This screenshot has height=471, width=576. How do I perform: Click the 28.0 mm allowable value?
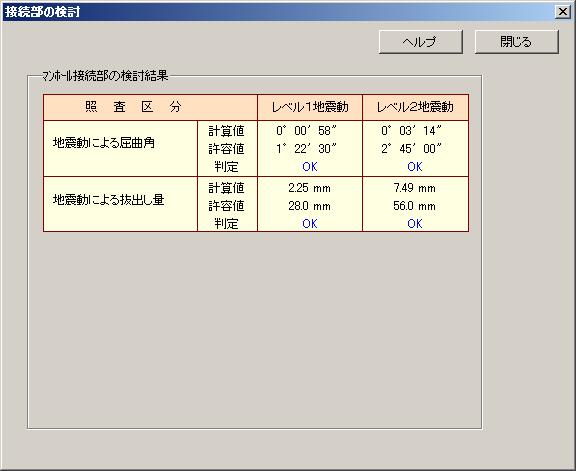[309, 206]
